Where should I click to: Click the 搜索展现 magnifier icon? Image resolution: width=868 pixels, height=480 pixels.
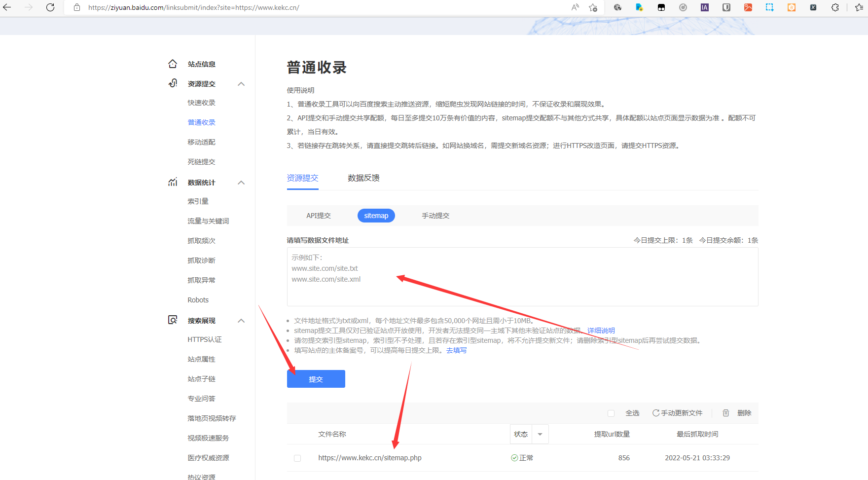click(173, 320)
